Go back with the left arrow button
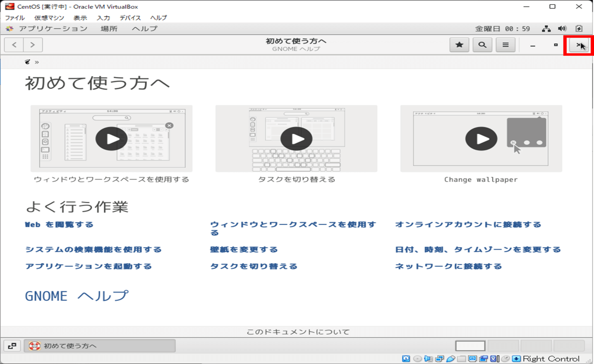This screenshot has height=364, width=594. coord(14,45)
